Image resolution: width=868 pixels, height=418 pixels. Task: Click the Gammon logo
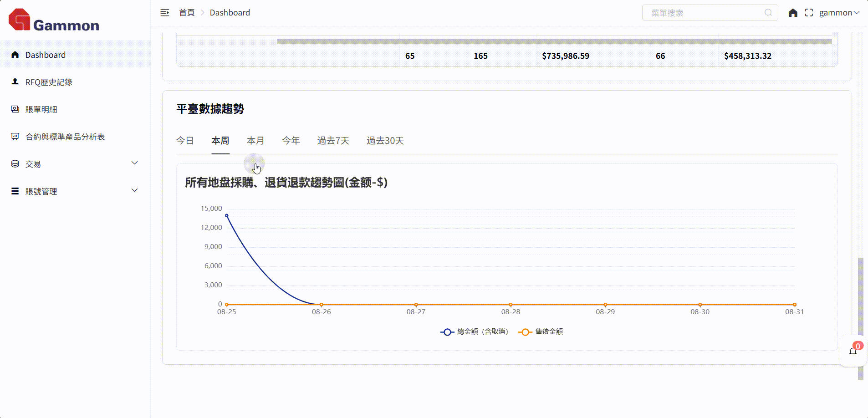pyautogui.click(x=54, y=20)
